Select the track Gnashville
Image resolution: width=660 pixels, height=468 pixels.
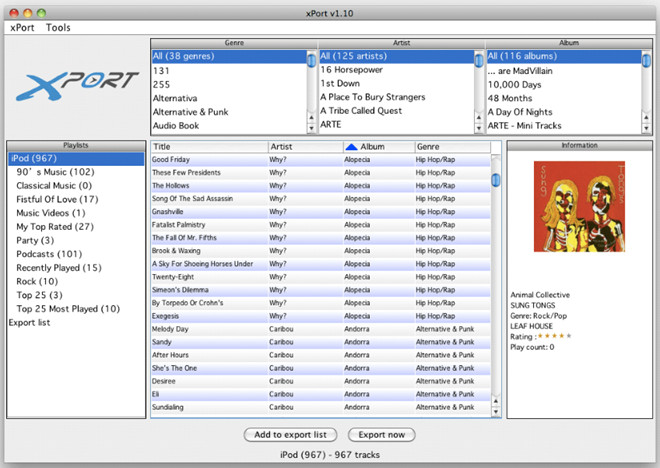click(321, 212)
